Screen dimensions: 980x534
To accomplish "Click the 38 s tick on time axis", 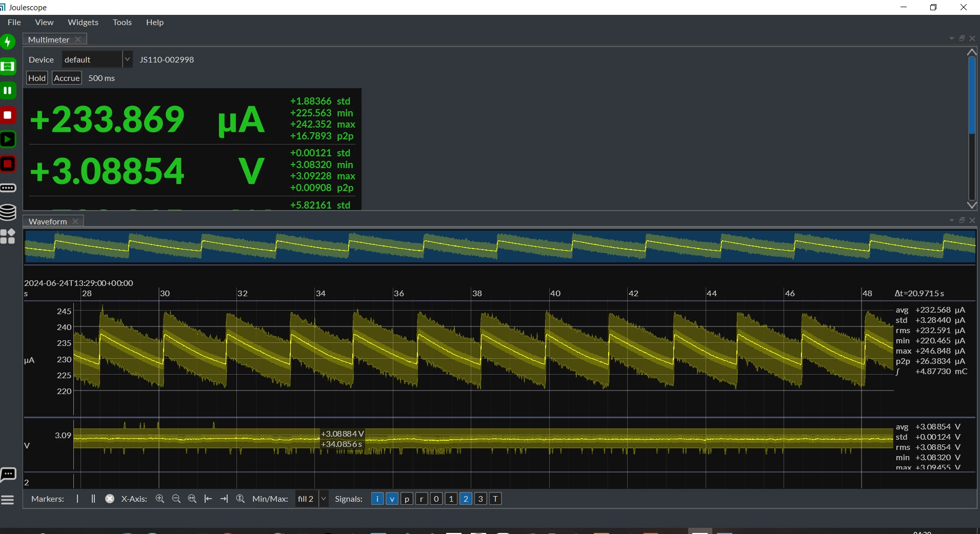I will (477, 293).
